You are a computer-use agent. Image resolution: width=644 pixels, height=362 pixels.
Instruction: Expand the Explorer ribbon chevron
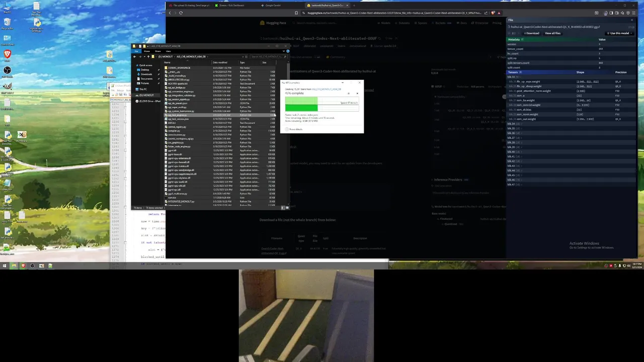tap(284, 51)
